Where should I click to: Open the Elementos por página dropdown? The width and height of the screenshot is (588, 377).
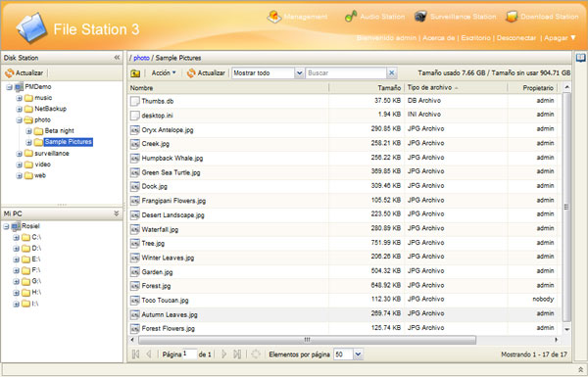coord(358,354)
